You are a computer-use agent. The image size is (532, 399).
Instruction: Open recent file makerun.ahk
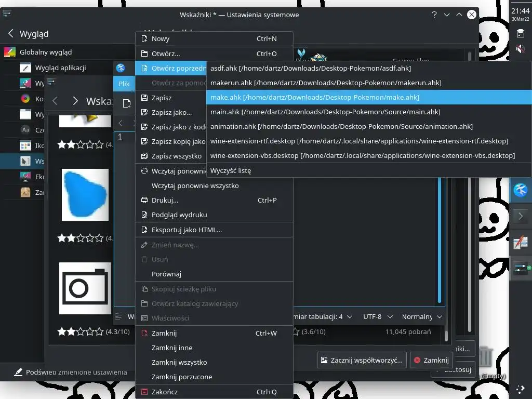(369, 83)
